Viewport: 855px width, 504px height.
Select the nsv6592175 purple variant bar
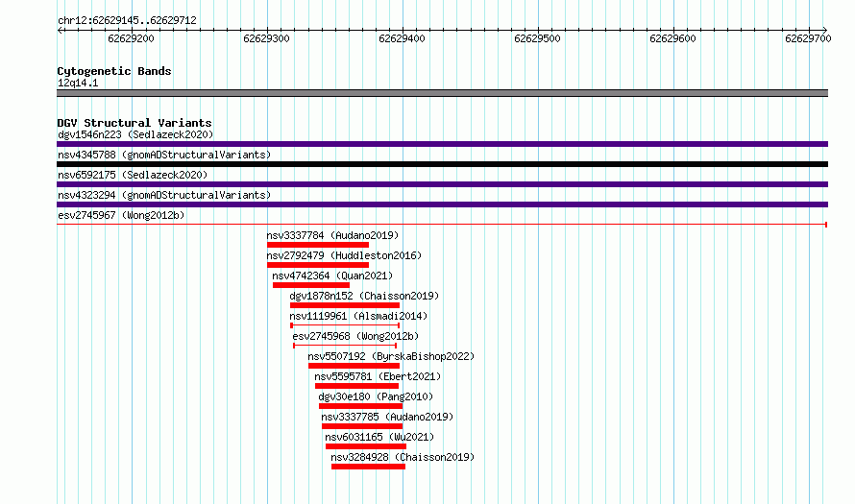pos(442,184)
